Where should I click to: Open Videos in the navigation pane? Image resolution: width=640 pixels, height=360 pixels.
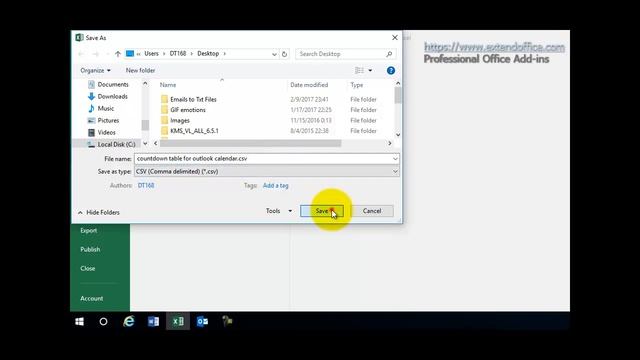click(102, 132)
